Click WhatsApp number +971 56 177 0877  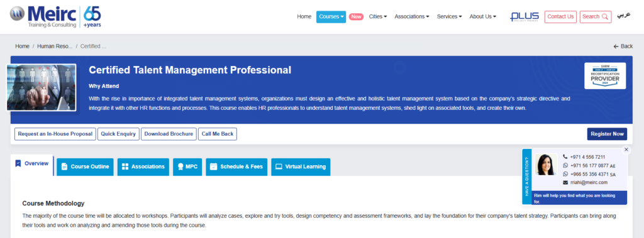(x=589, y=165)
